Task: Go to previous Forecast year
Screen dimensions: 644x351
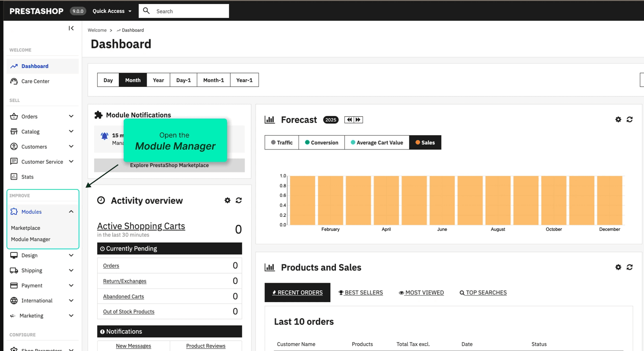Action: click(x=349, y=120)
